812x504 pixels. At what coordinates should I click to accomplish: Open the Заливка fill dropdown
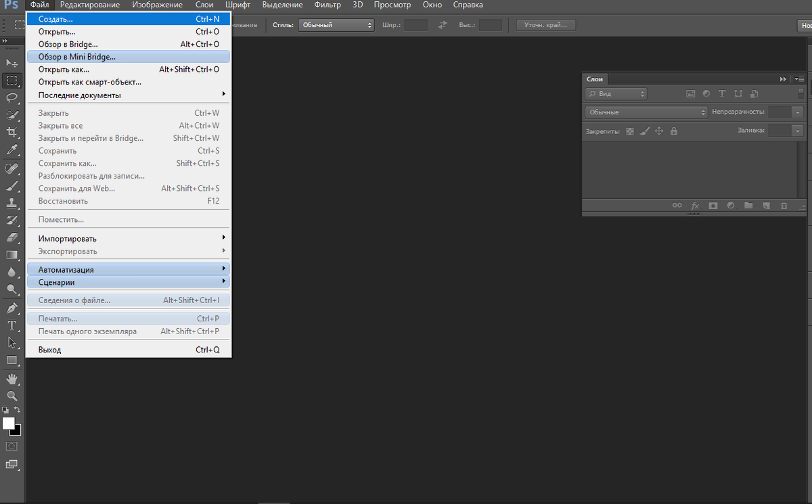tap(798, 131)
